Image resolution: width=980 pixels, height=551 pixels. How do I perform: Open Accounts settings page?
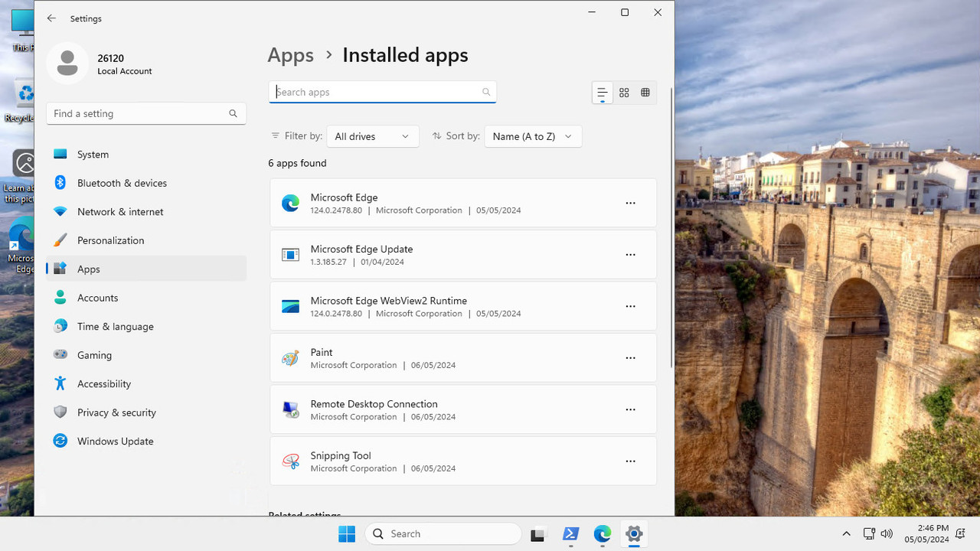pos(146,298)
